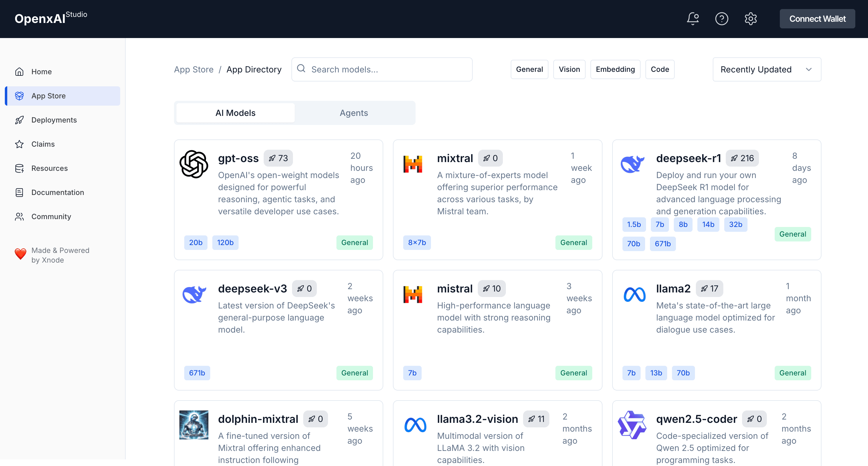The width and height of the screenshot is (868, 466).
Task: Click the 11 deployments badge on llama3.2-vision
Action: 536,419
